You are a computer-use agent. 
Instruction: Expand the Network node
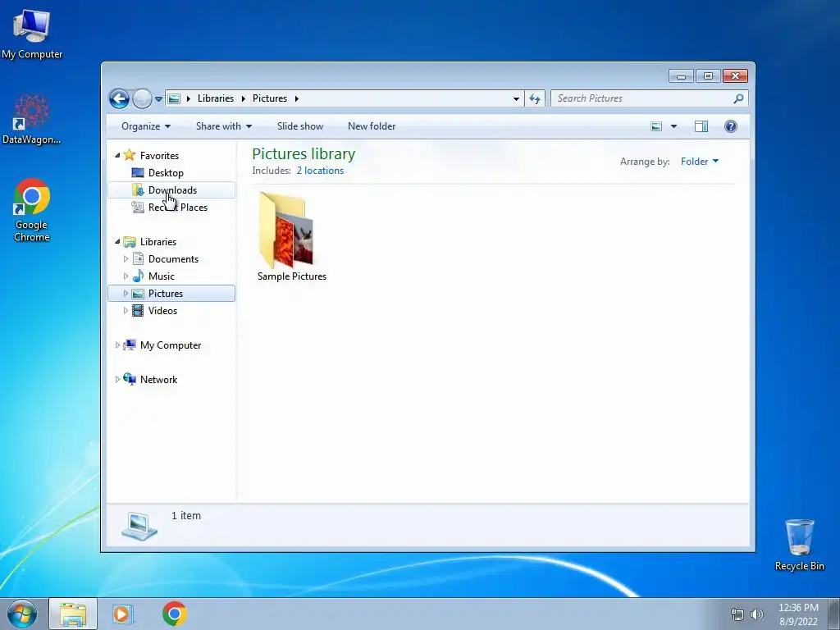click(117, 380)
